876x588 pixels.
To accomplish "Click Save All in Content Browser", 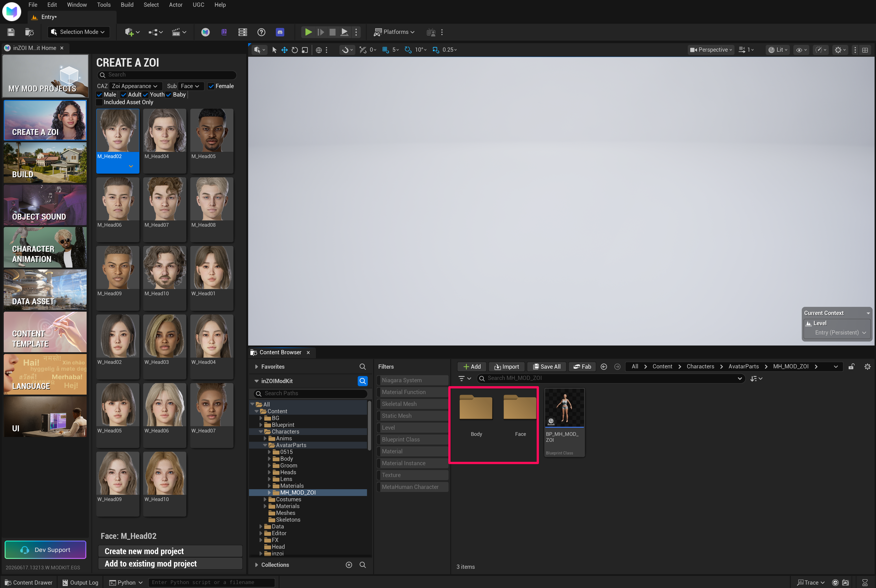I will [x=547, y=367].
